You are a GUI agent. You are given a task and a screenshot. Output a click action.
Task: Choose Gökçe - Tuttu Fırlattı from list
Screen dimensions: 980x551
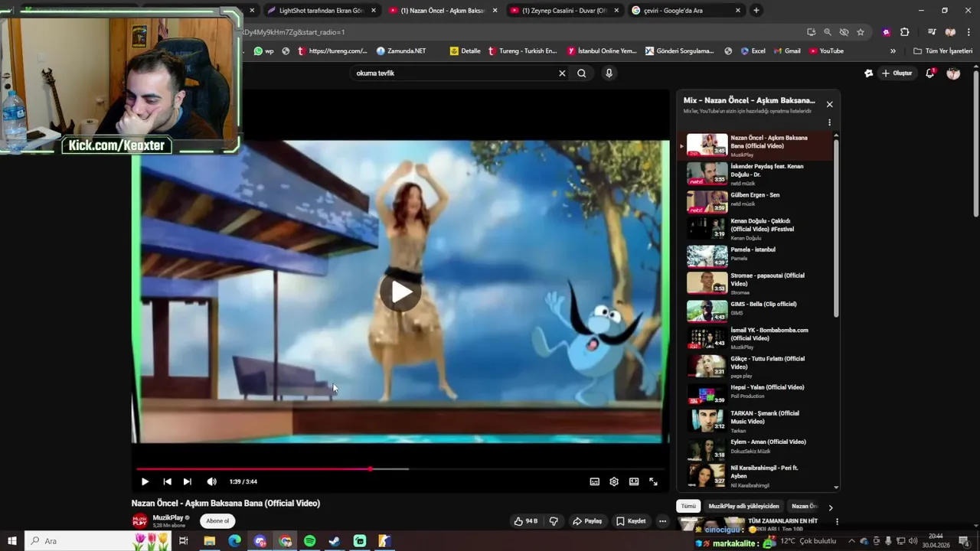click(756, 367)
